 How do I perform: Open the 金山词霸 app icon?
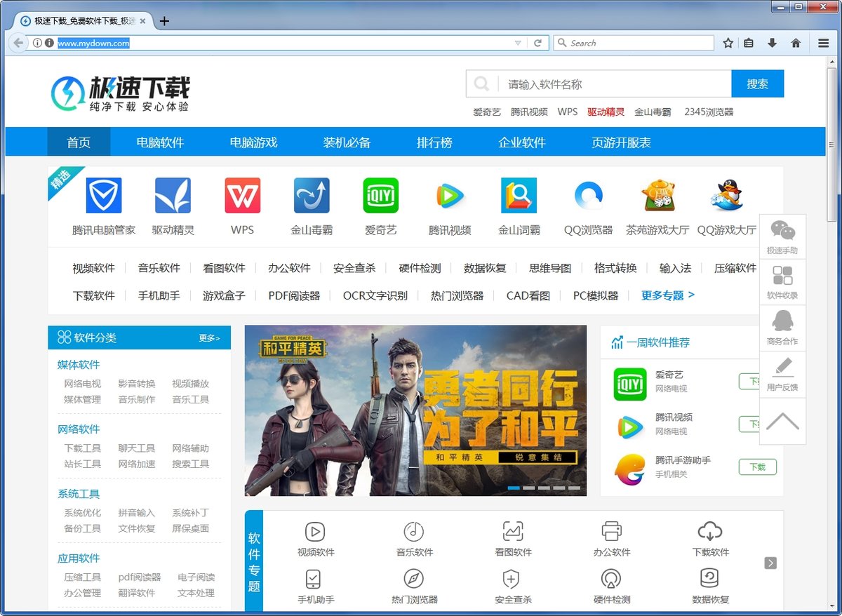[x=519, y=195]
